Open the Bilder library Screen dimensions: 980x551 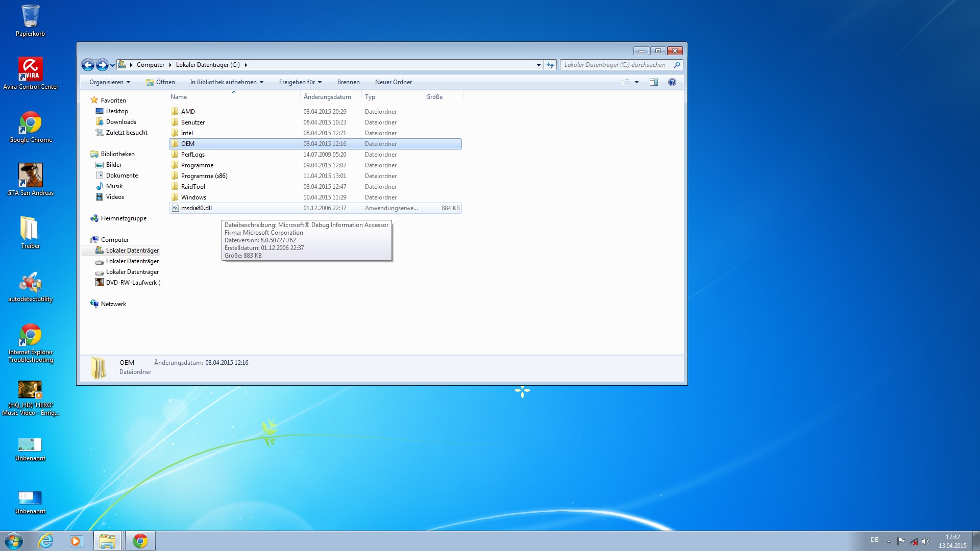point(113,165)
